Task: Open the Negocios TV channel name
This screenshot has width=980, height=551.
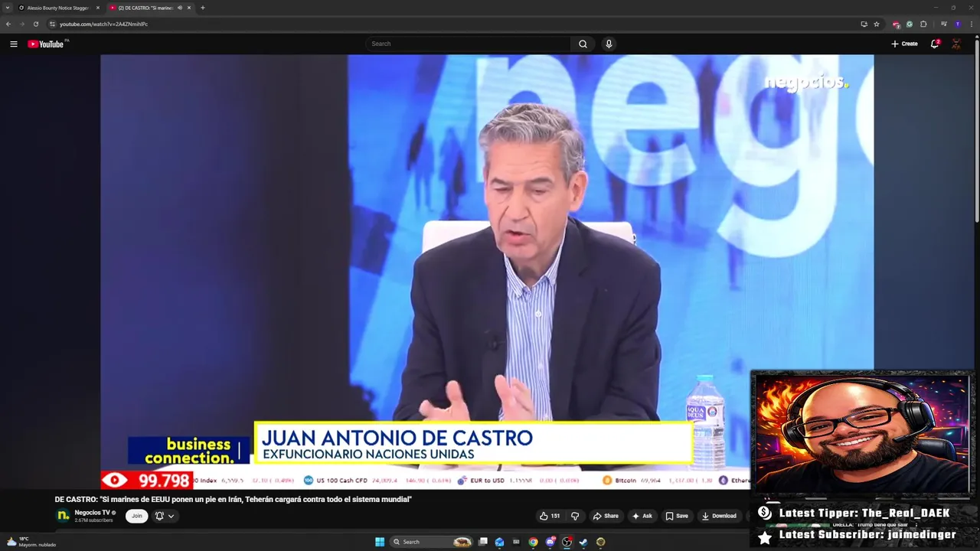Action: pos(93,513)
